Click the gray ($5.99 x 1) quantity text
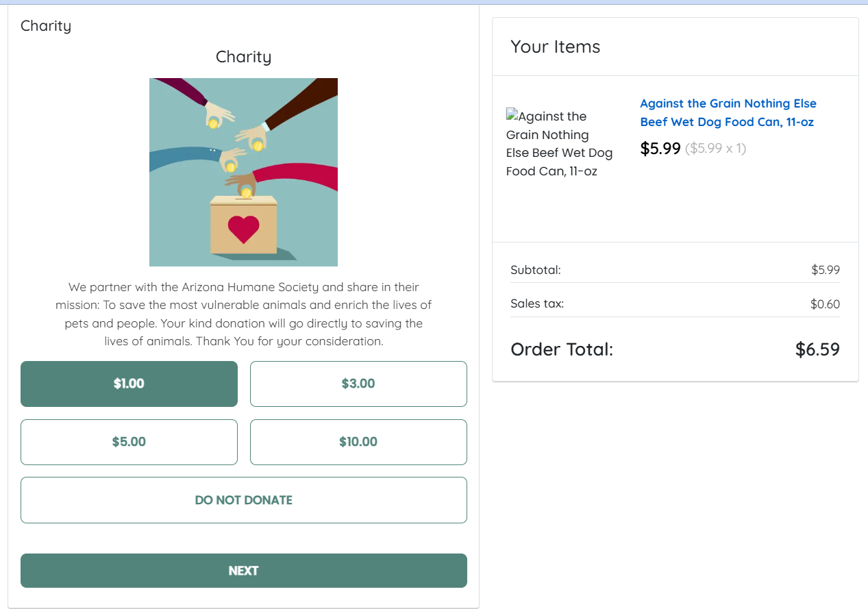 (x=715, y=149)
